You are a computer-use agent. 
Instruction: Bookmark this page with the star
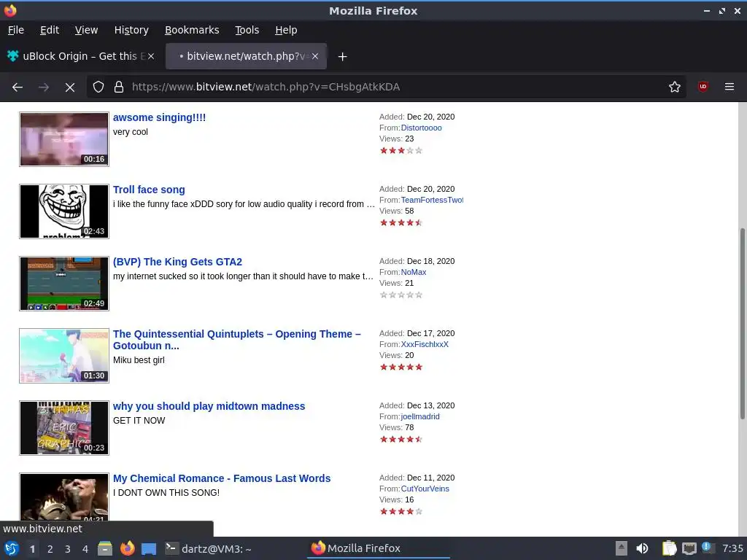(x=675, y=87)
